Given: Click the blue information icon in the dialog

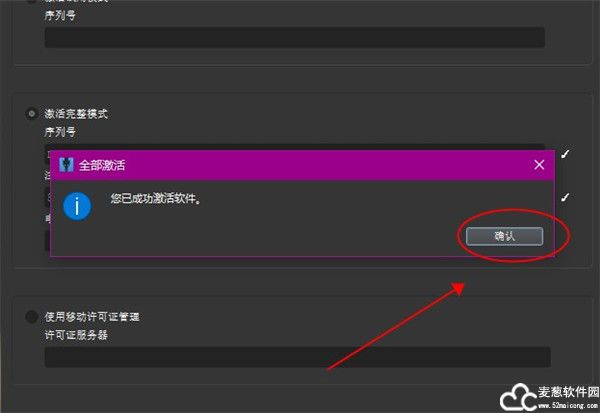Looking at the screenshot, I should 77,206.
